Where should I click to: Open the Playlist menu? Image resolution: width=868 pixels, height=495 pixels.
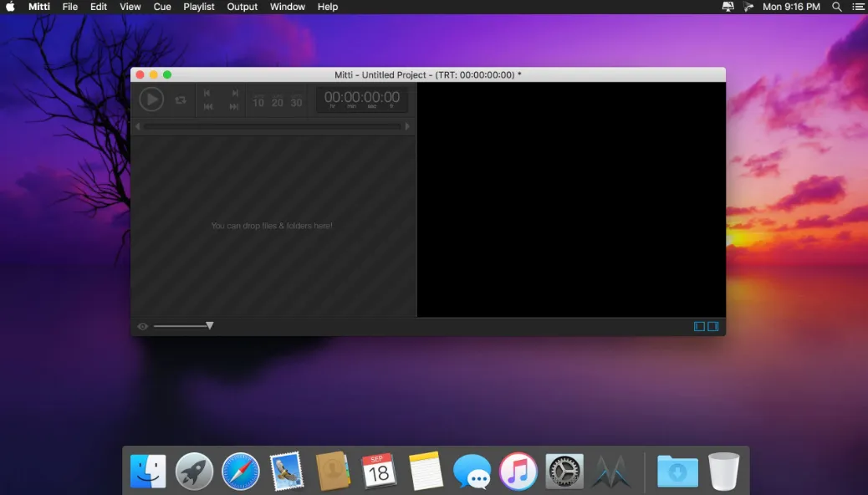tap(199, 7)
